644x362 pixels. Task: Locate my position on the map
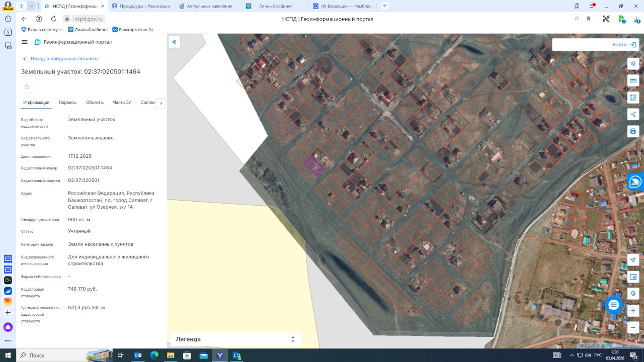point(633,260)
